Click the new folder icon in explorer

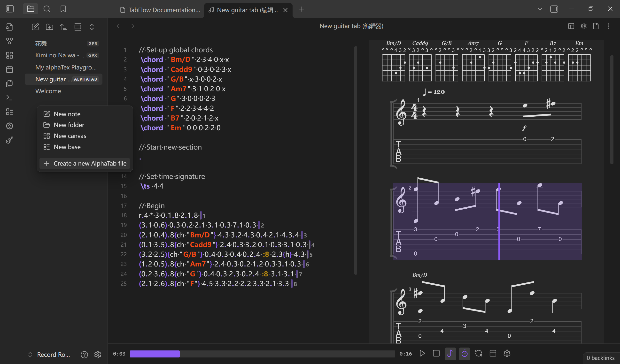coord(49,27)
